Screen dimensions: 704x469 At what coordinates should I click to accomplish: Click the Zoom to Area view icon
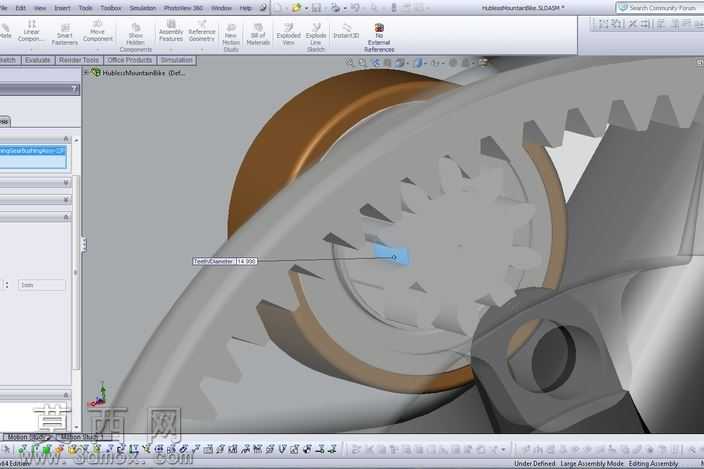pos(362,63)
